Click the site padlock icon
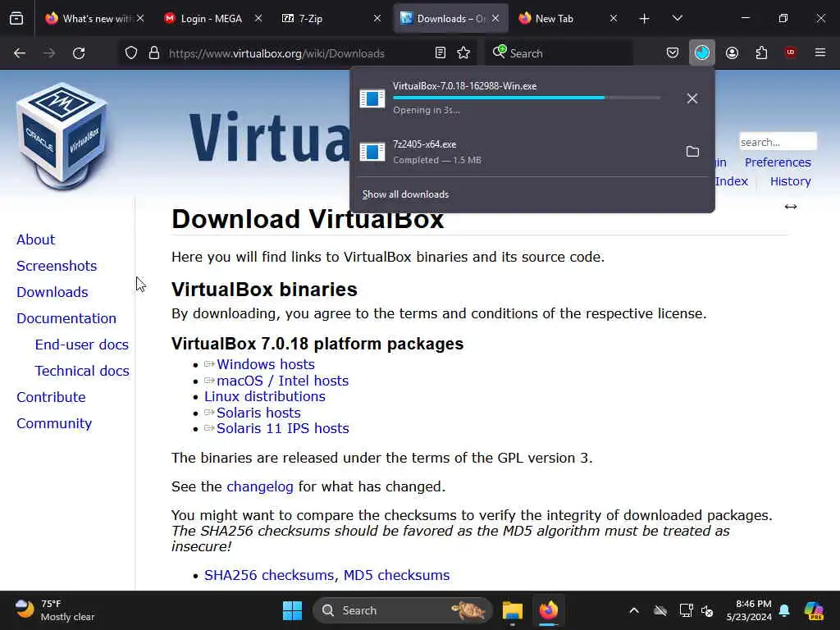Screen dimensions: 840x630 [x=154, y=53]
